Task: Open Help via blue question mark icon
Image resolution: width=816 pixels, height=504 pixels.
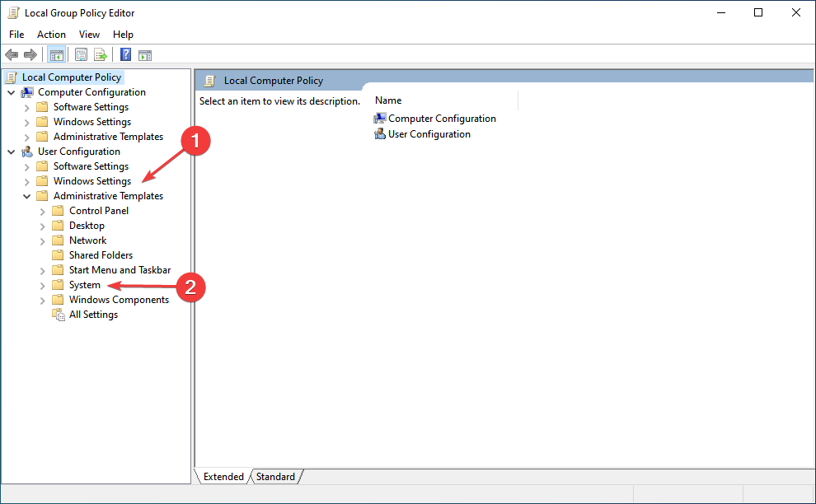Action: tap(125, 55)
